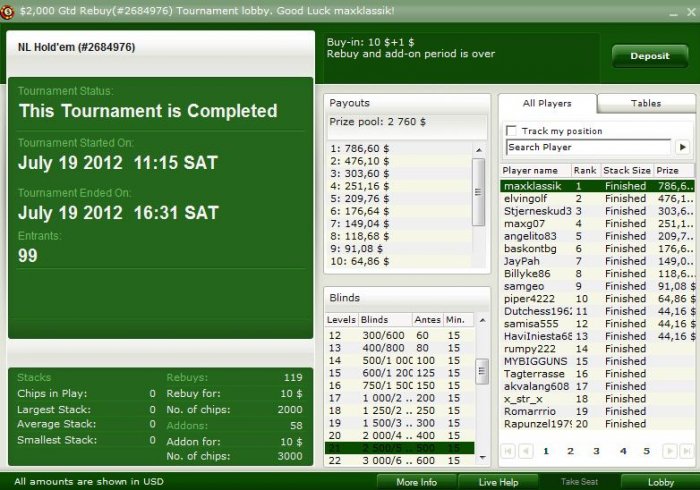Select highlighted blinds level 21 row

(400, 448)
